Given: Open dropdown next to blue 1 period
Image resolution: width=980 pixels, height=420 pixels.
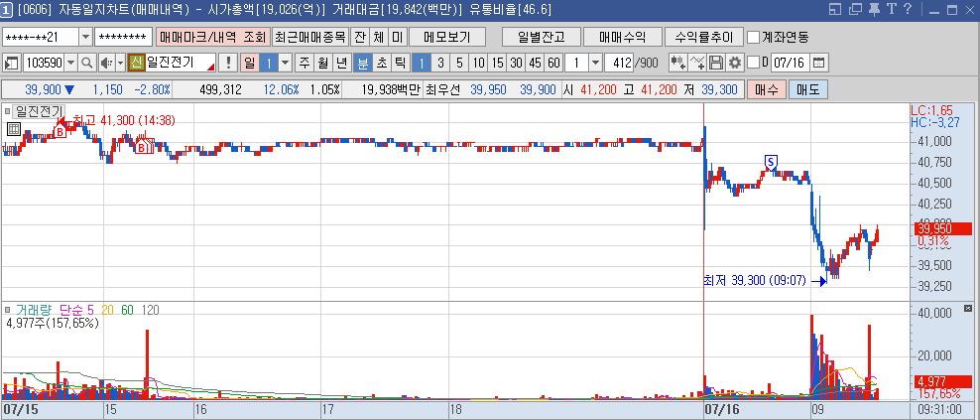Looking at the screenshot, I should pos(285,63).
